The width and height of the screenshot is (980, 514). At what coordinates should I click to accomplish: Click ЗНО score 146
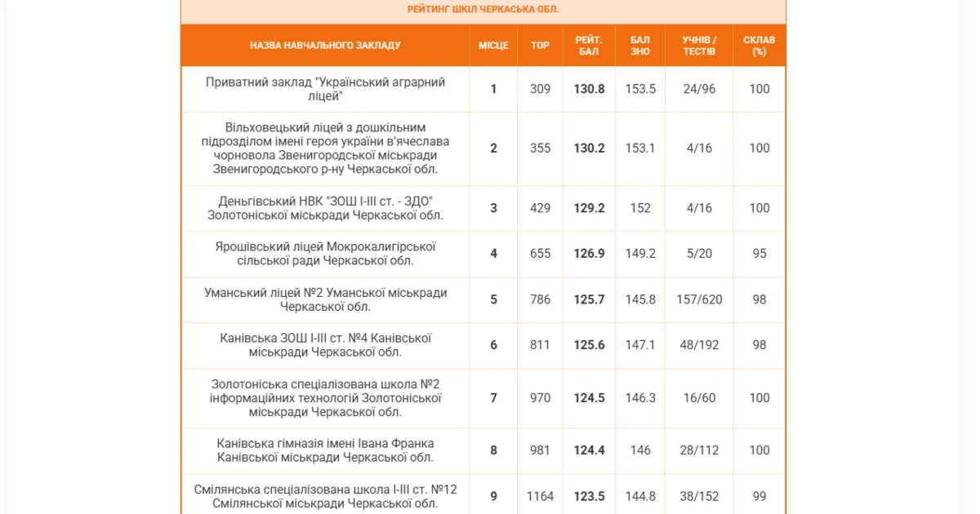[x=640, y=450]
